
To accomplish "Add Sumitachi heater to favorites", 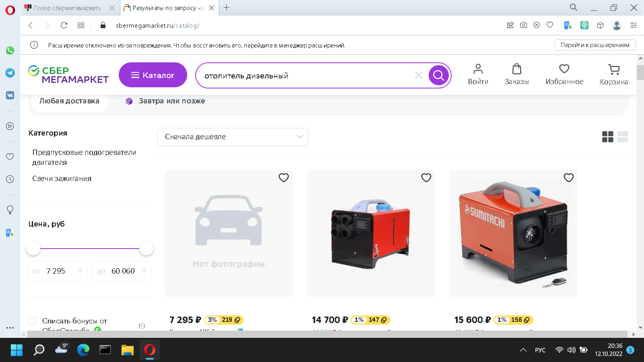I will 568,177.
